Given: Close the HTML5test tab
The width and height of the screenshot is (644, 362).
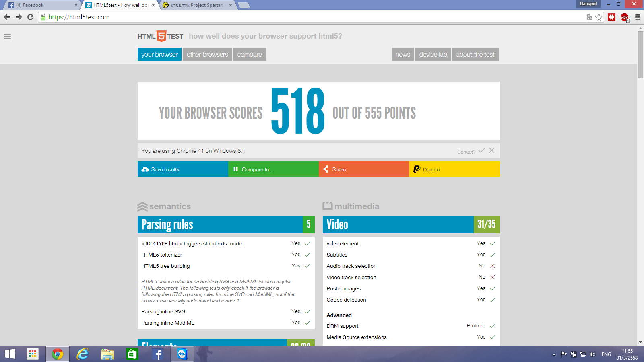Looking at the screenshot, I should point(153,5).
